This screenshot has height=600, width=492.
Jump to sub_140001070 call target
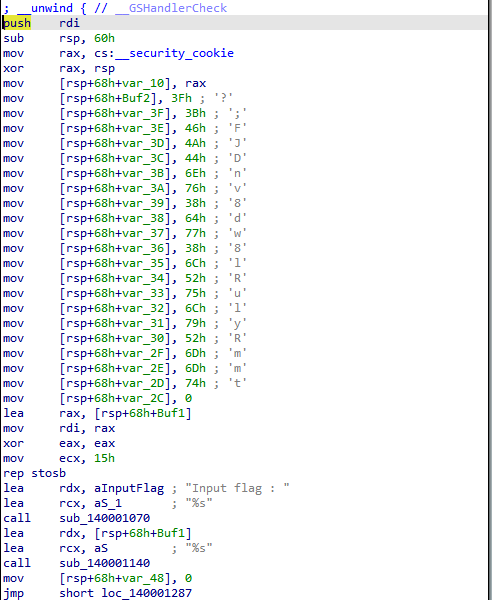pos(104,518)
